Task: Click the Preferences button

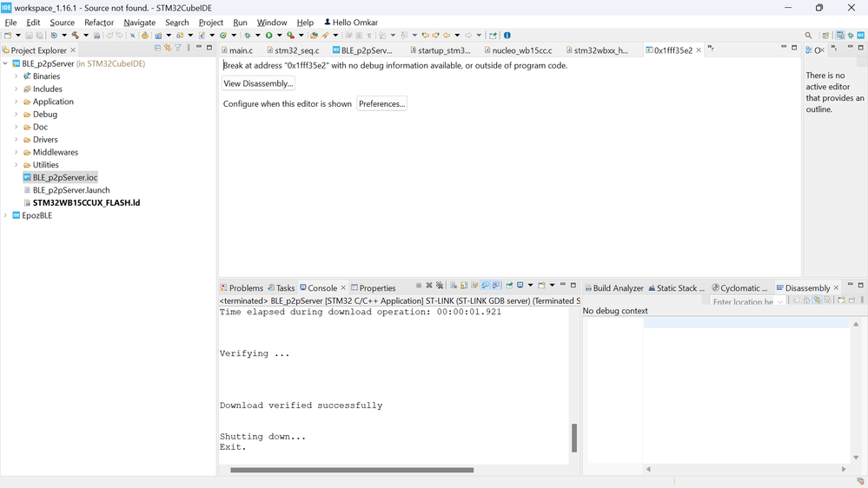Action: click(381, 104)
